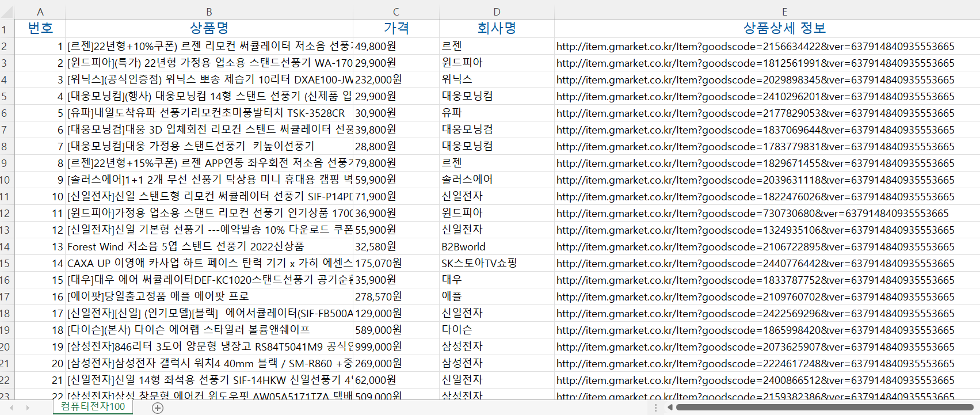Select price cell 232,000원
This screenshot has height=415, width=980.
coord(396,79)
